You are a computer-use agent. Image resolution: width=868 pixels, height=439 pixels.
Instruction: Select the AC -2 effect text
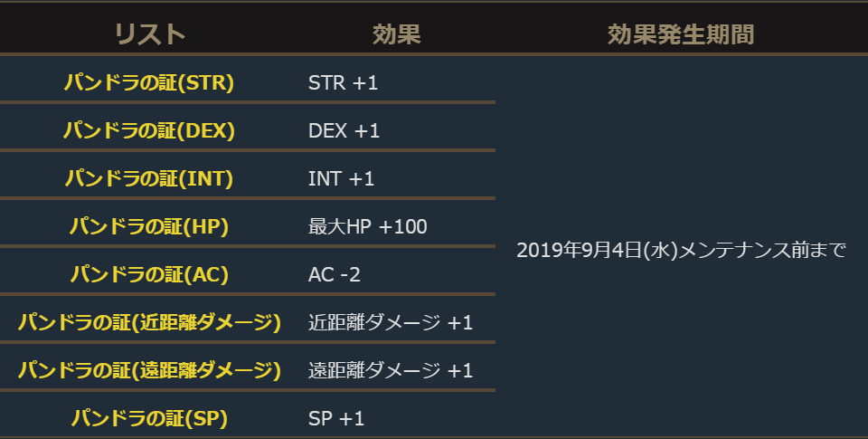pos(335,274)
